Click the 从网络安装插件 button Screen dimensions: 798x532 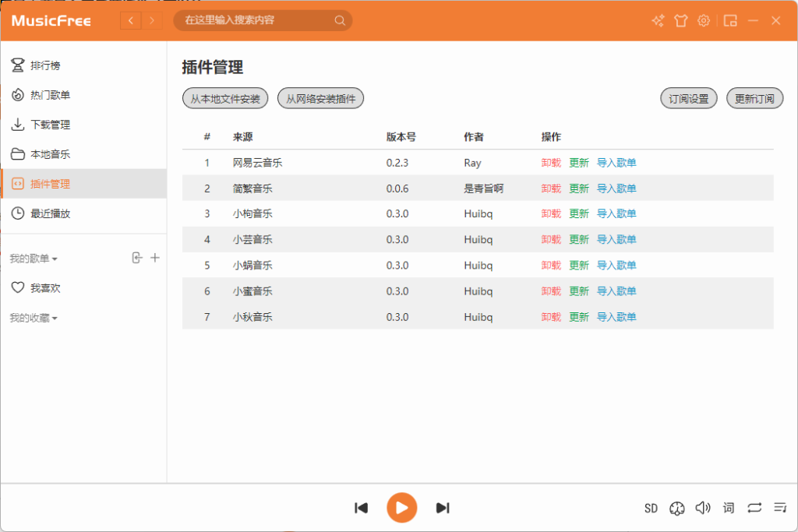point(320,98)
